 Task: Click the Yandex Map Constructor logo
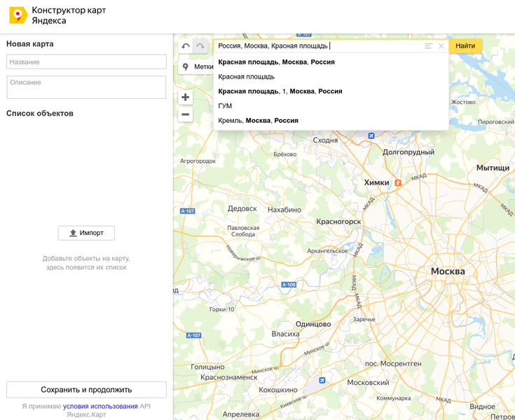click(x=18, y=15)
